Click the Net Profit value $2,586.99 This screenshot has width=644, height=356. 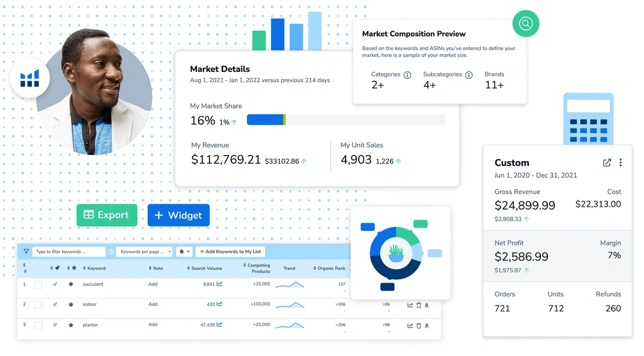(x=521, y=256)
